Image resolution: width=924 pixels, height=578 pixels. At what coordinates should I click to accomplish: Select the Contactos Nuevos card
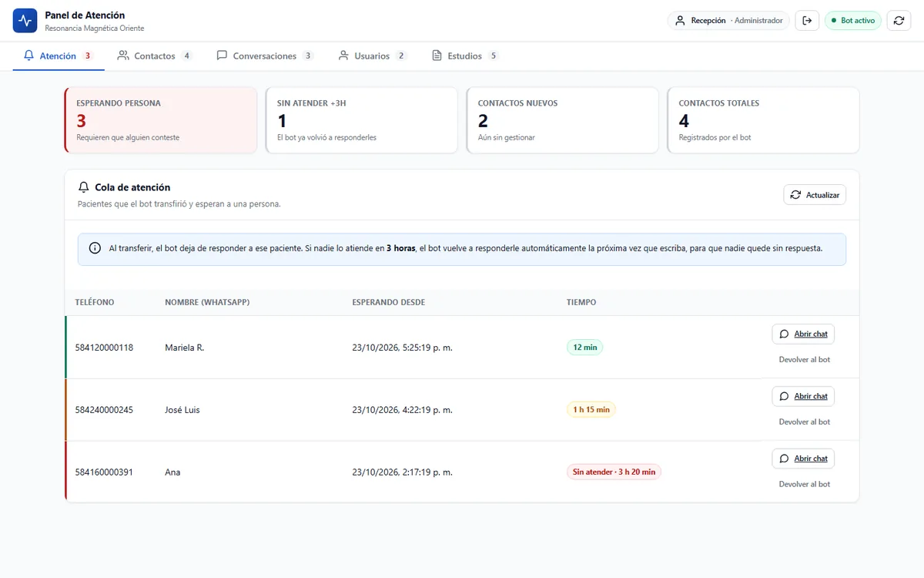[563, 120]
